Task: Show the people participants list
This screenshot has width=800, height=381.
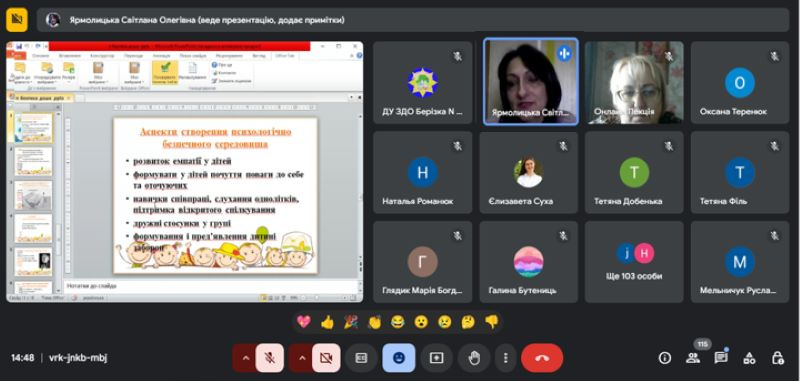Action: tap(693, 358)
